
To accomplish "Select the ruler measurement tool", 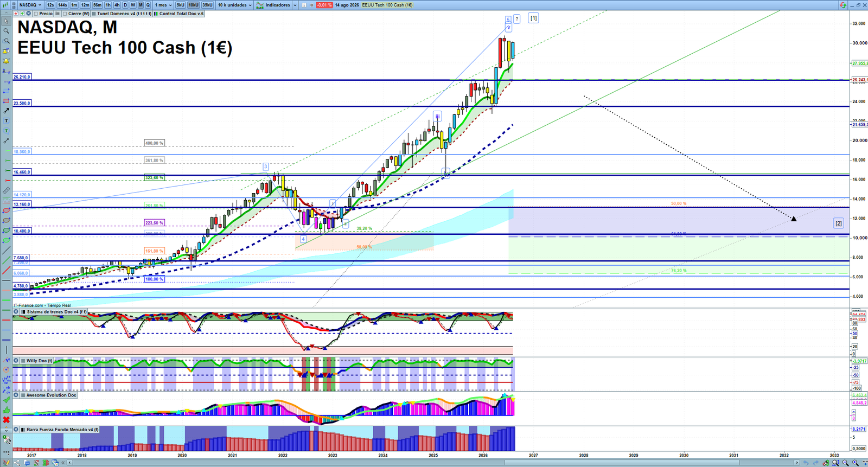I will [6, 191].
